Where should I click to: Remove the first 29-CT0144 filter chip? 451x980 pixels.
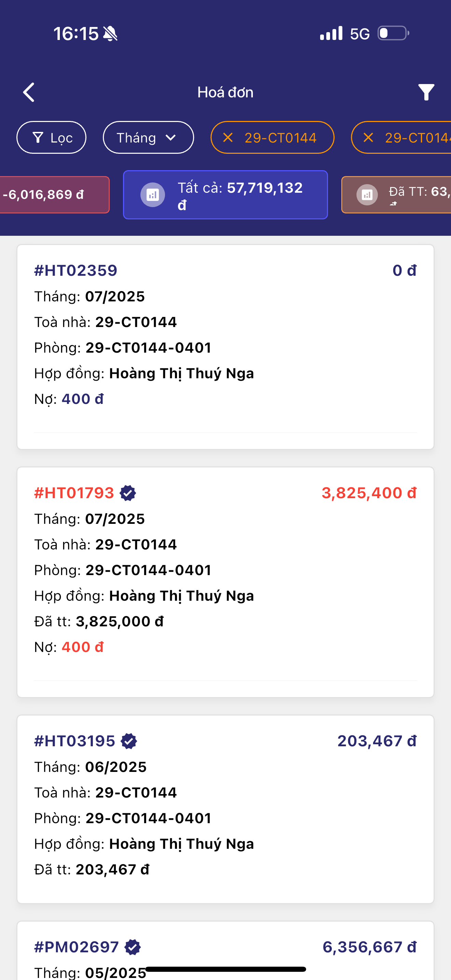click(x=228, y=138)
